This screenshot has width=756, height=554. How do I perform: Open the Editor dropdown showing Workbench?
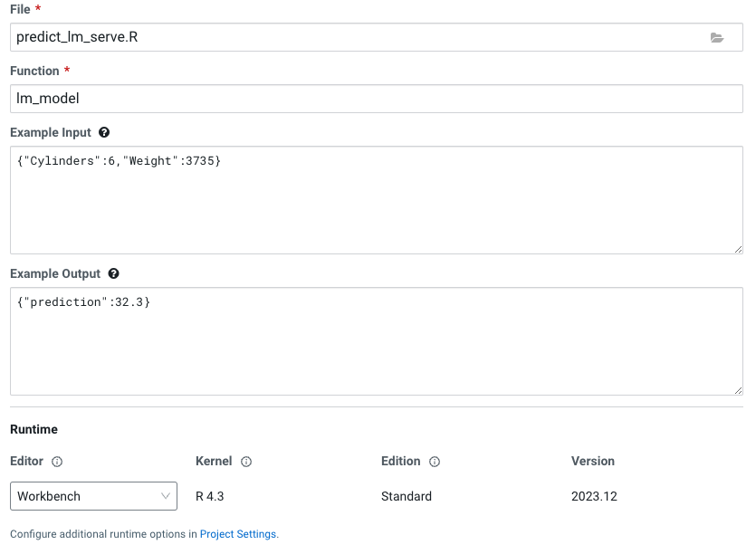pyautogui.click(x=93, y=496)
